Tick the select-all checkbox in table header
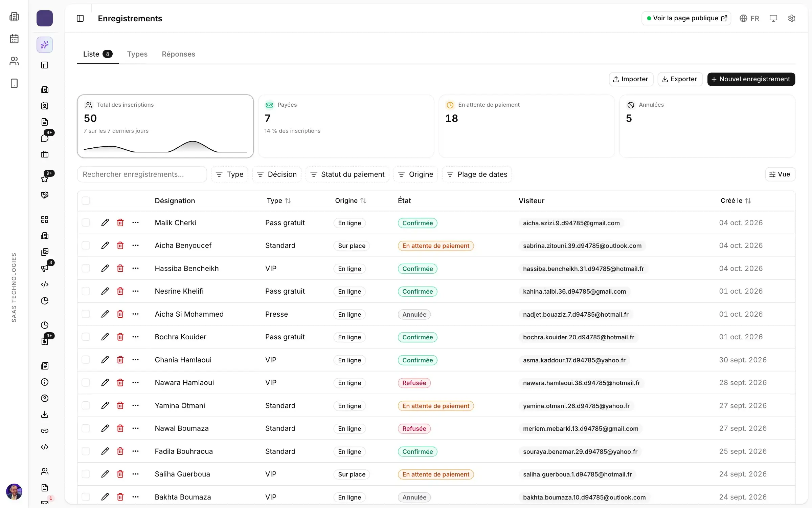The image size is (812, 508). [x=86, y=200]
